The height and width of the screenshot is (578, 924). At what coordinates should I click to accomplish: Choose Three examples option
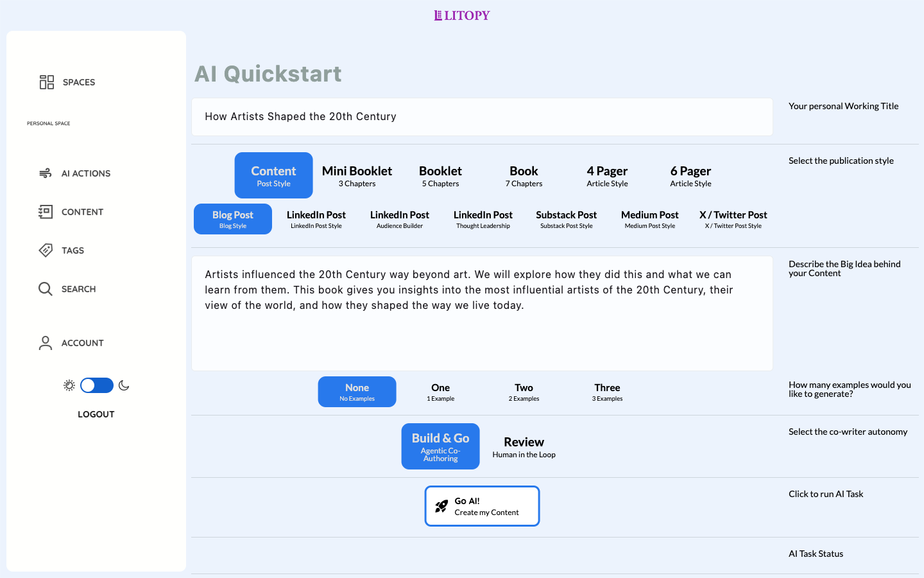pos(607,392)
